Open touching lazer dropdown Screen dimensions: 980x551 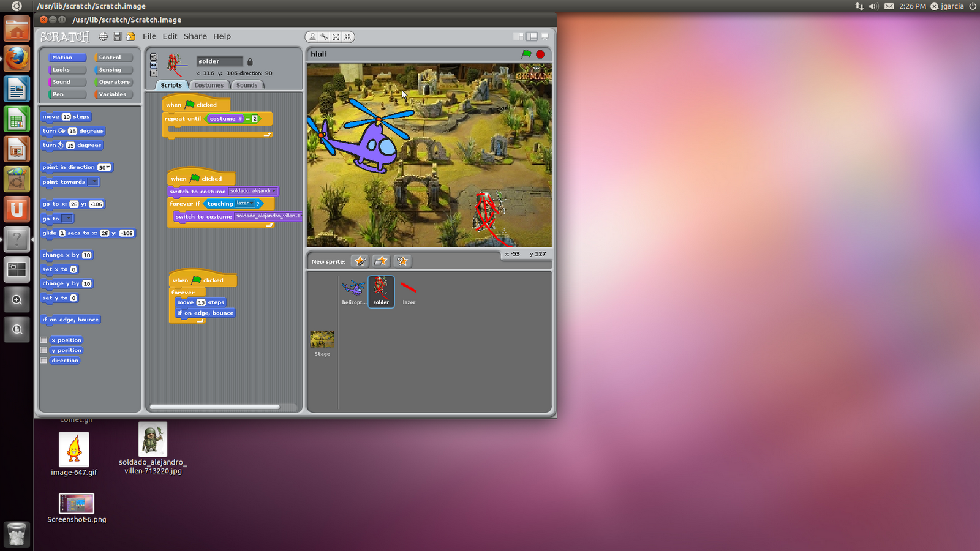pyautogui.click(x=245, y=203)
